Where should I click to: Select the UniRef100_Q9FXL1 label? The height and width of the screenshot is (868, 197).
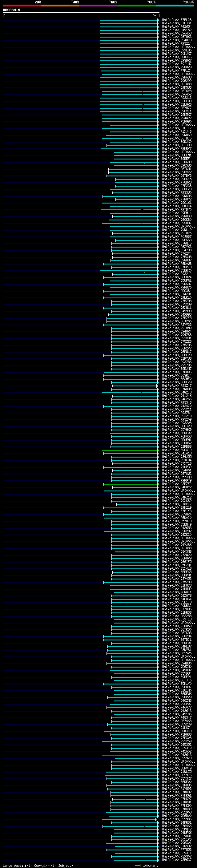pyautogui.click(x=177, y=111)
